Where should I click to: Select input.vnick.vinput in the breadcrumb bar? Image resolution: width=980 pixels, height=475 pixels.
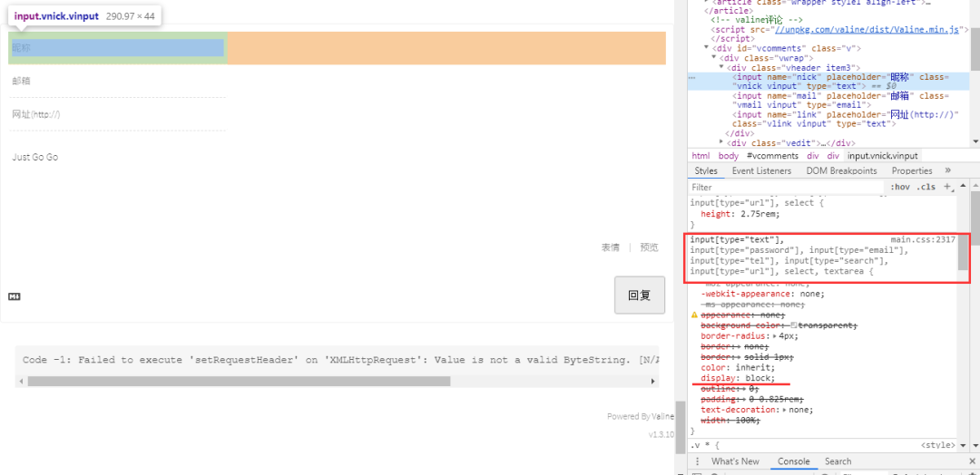[883, 155]
